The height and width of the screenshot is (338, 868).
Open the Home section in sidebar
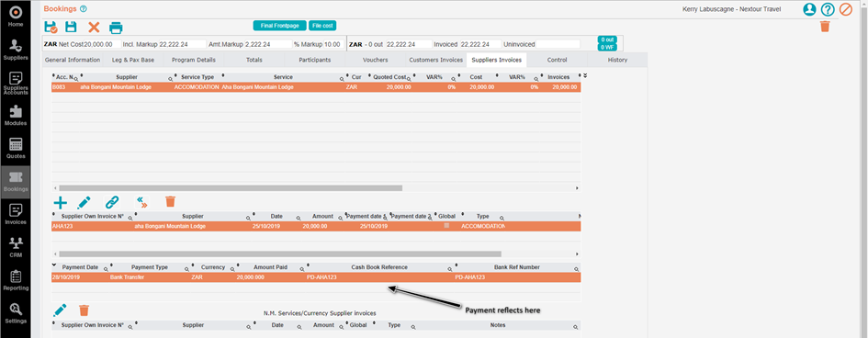click(16, 17)
